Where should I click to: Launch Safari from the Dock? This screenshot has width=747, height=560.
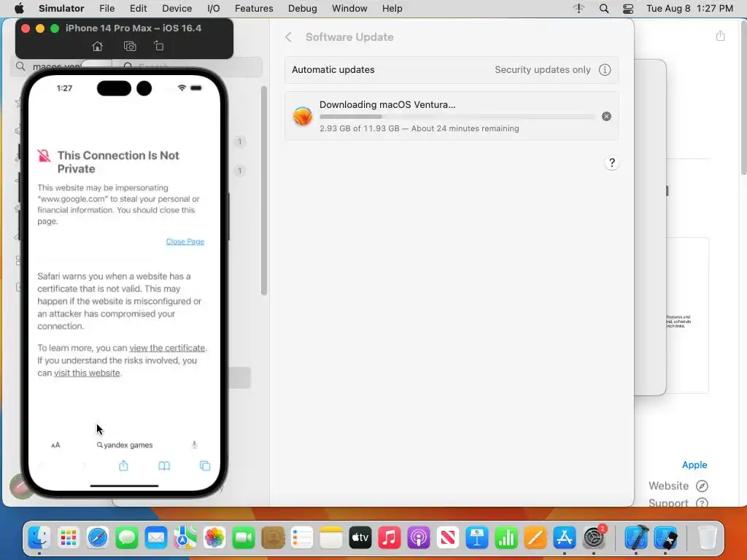(98, 538)
